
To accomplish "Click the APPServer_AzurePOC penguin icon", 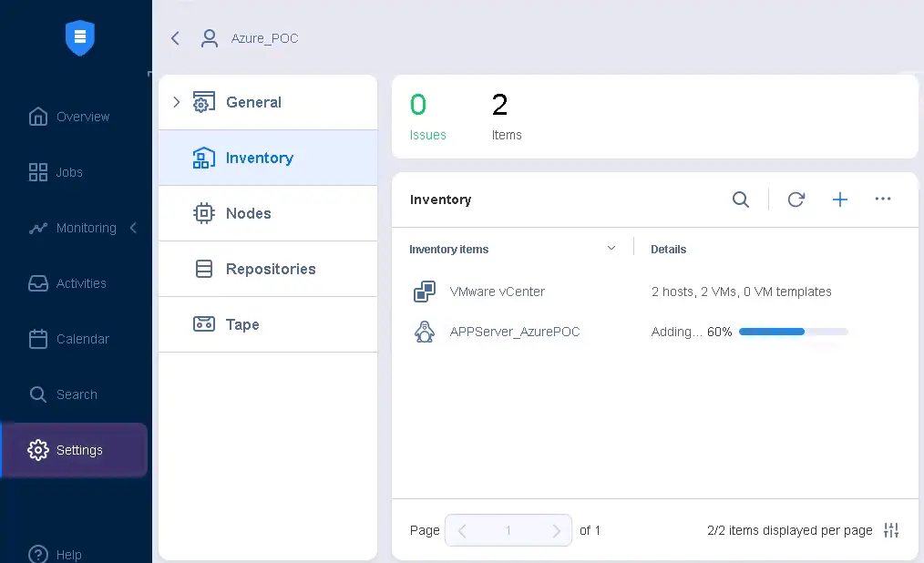I will [x=425, y=332].
